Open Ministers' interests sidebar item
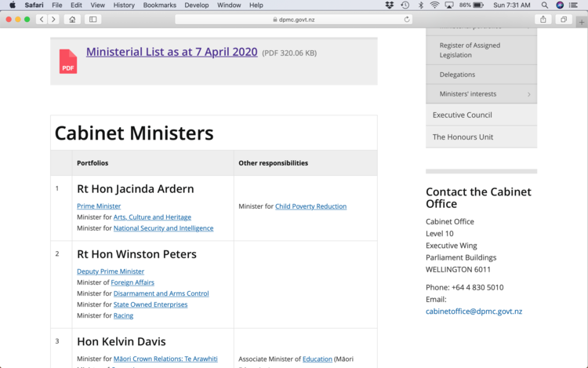The height and width of the screenshot is (368, 588). (481, 94)
